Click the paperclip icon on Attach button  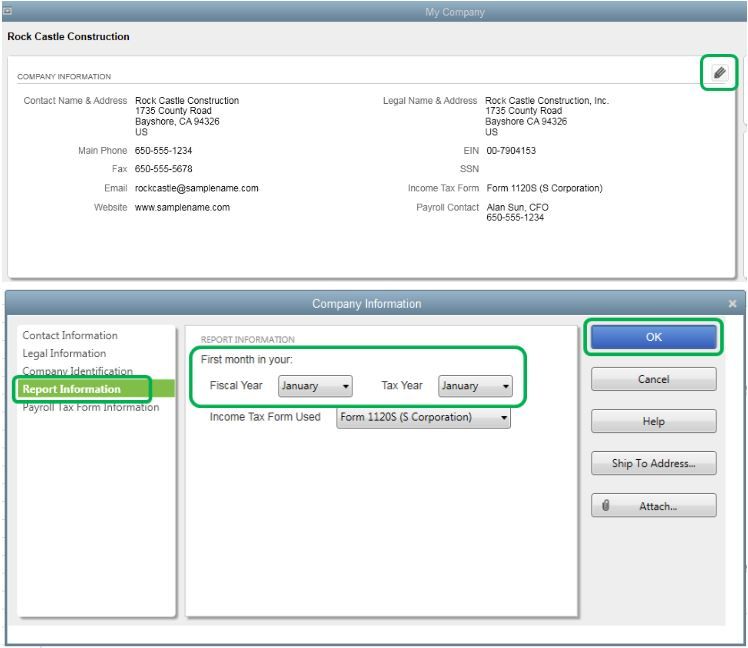click(x=605, y=505)
